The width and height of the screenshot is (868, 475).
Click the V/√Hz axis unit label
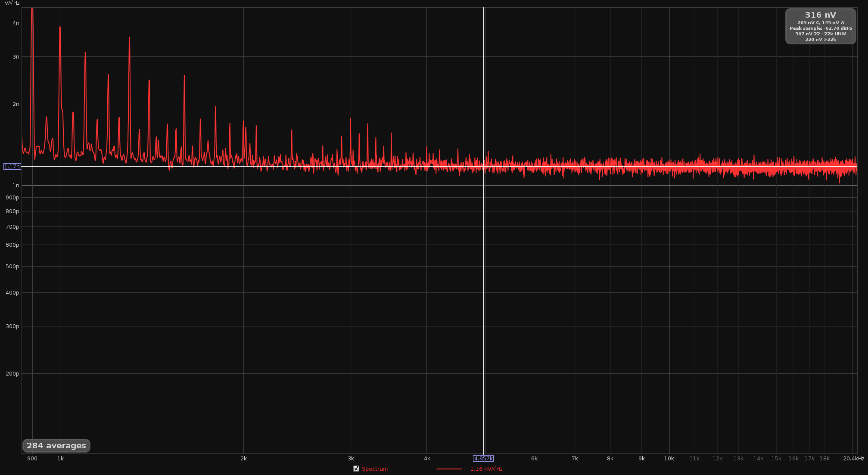tap(12, 3)
